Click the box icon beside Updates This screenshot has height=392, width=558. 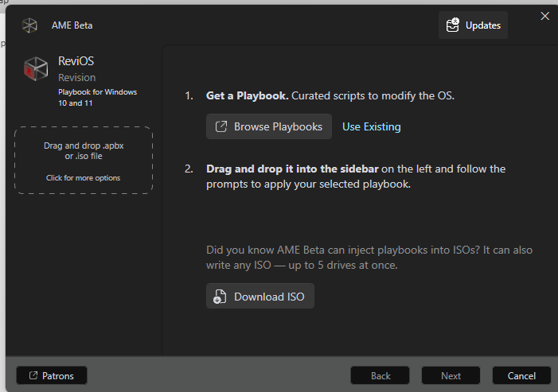click(x=453, y=25)
